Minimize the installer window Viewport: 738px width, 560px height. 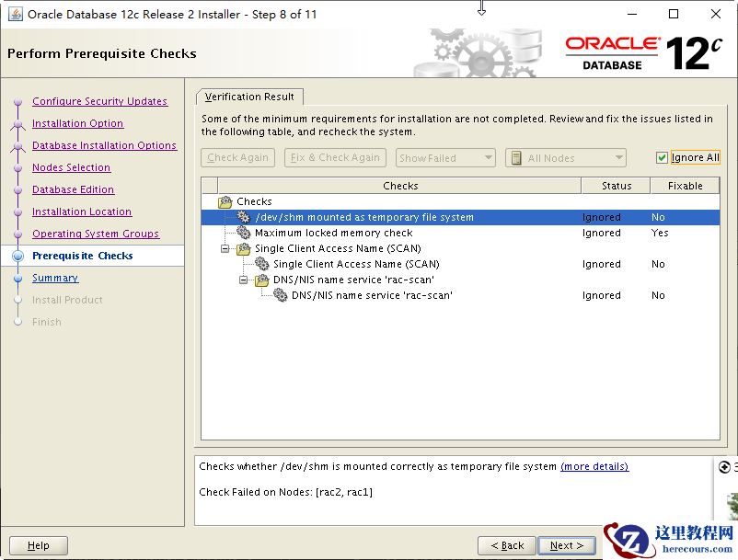(x=632, y=14)
